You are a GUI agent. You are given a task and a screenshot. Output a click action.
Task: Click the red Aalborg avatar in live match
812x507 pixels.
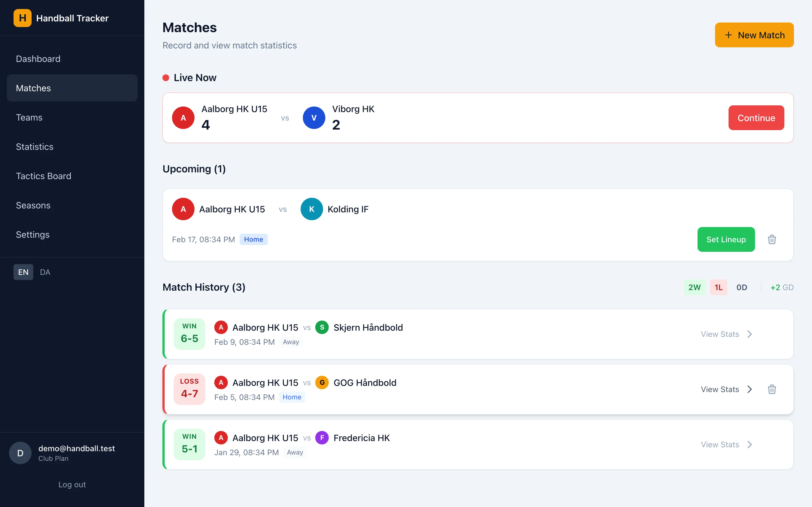(183, 118)
